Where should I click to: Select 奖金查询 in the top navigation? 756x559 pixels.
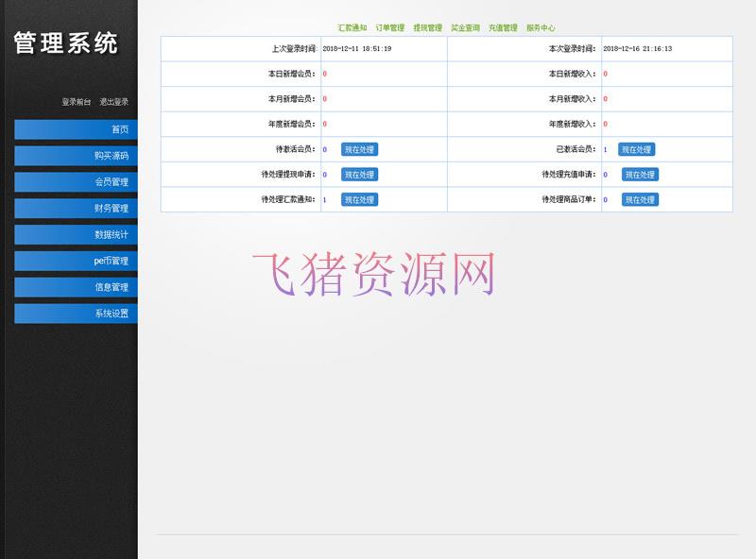465,28
